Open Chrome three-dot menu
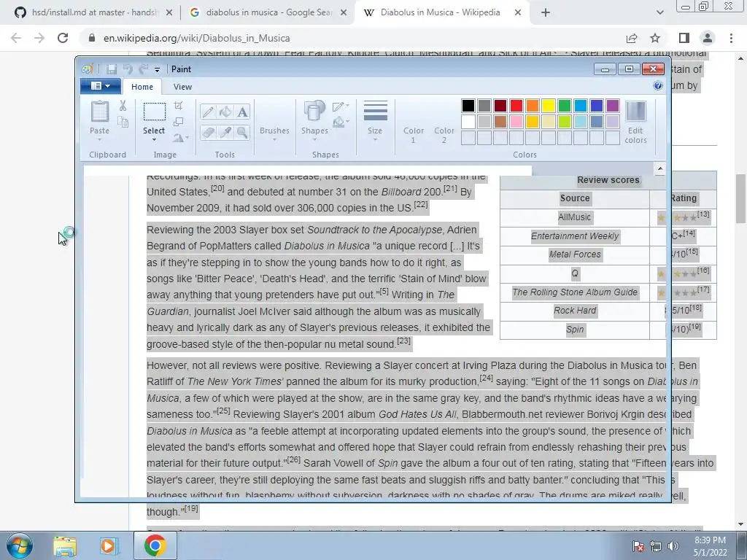Image resolution: width=747 pixels, height=560 pixels. (731, 38)
